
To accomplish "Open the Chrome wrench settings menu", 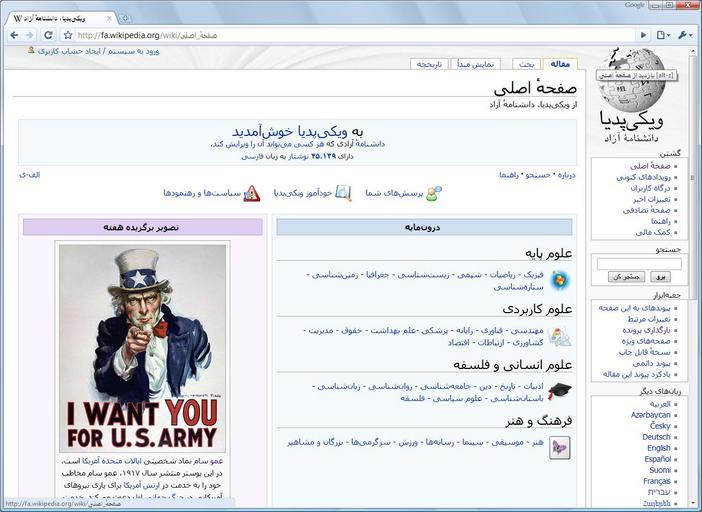I will 685,35.
